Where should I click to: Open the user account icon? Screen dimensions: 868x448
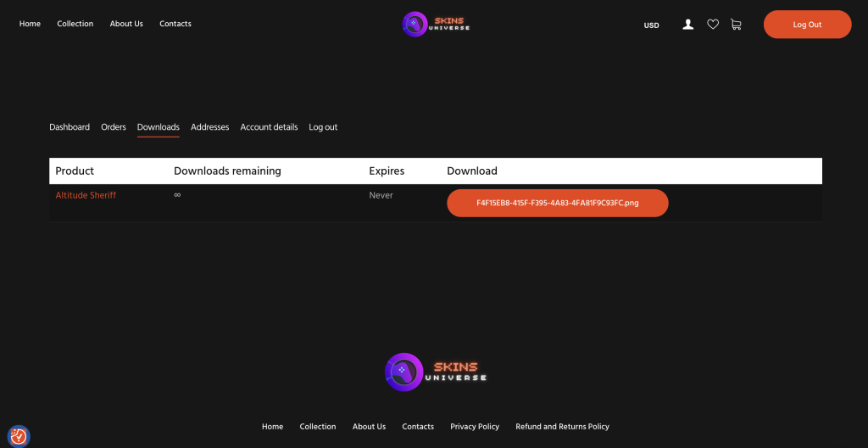coord(688,25)
